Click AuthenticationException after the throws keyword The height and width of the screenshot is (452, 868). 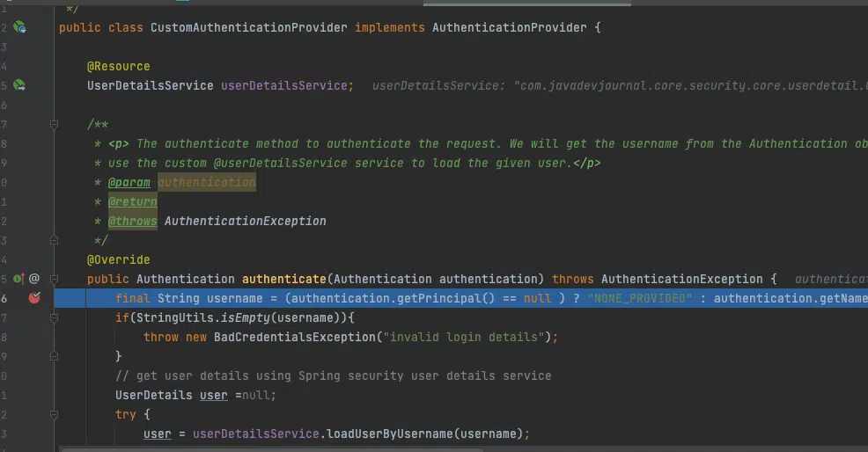[x=682, y=280]
